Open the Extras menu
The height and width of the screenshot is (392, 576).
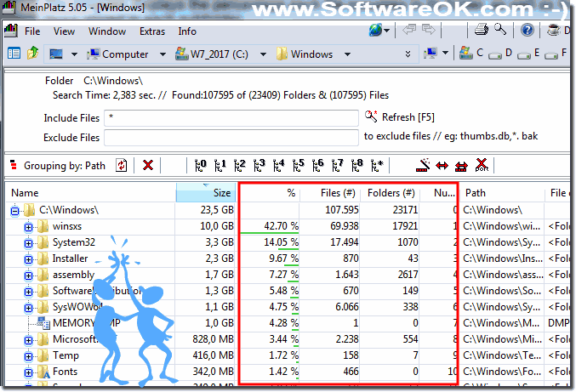pos(152,31)
